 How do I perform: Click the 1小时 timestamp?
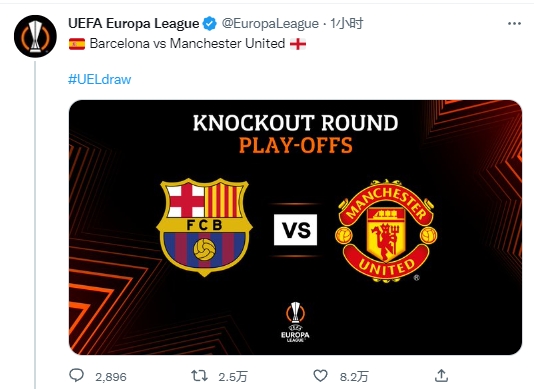coord(347,24)
